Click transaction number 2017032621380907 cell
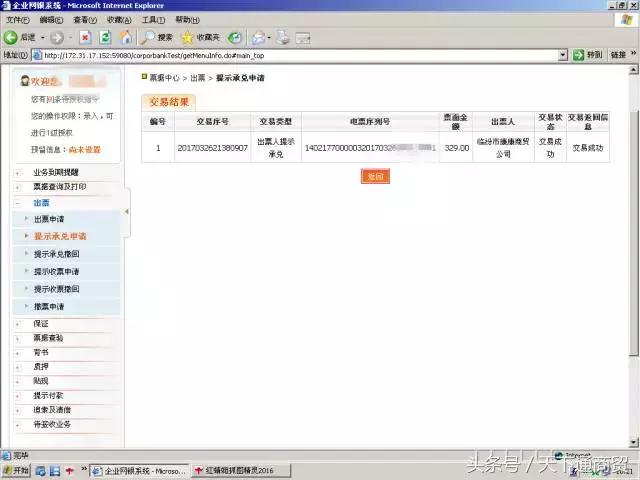The height and width of the screenshot is (480, 640). tap(213, 148)
